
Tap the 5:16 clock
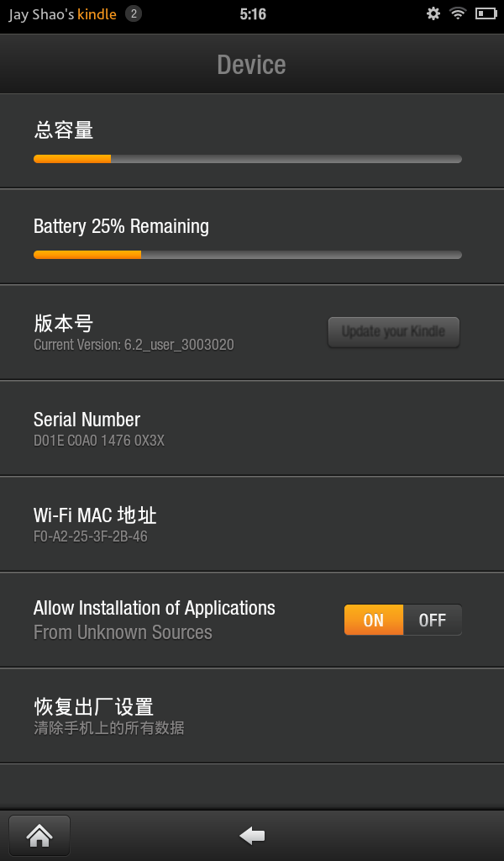click(253, 14)
